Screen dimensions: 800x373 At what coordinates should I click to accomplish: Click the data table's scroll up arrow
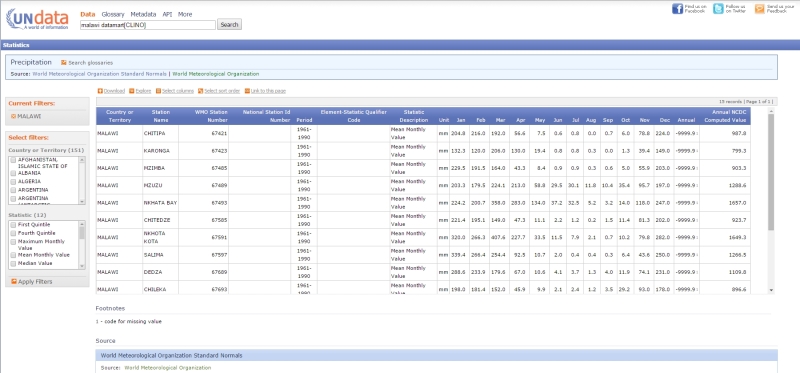pos(771,111)
